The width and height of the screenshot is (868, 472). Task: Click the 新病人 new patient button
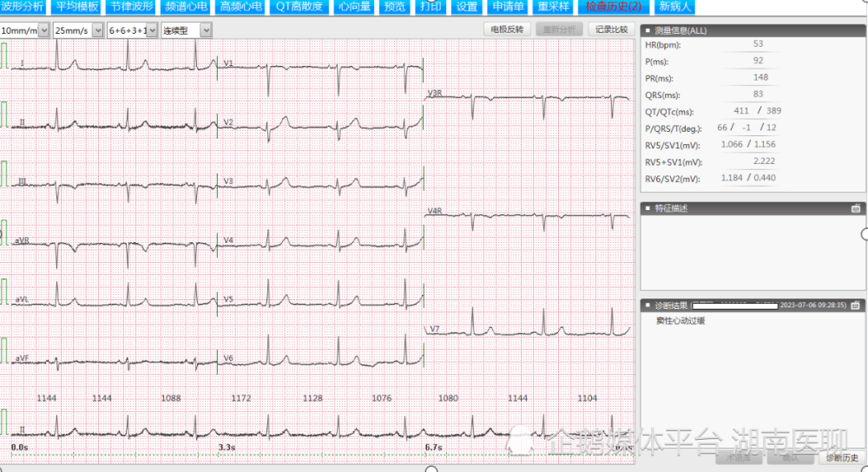[x=674, y=7]
